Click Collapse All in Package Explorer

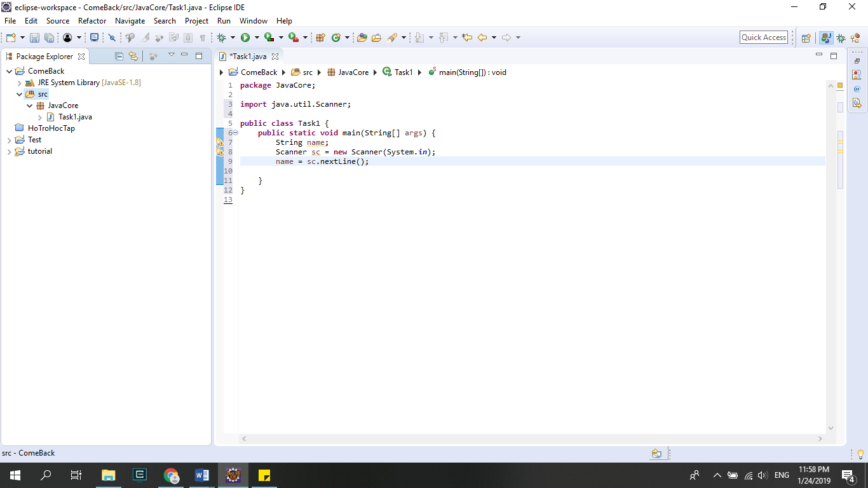119,56
